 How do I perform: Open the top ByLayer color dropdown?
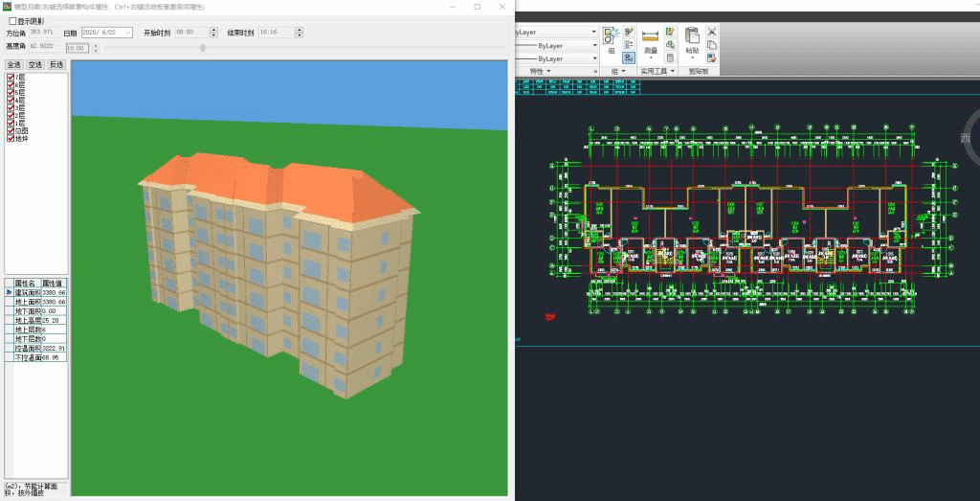coord(593,32)
